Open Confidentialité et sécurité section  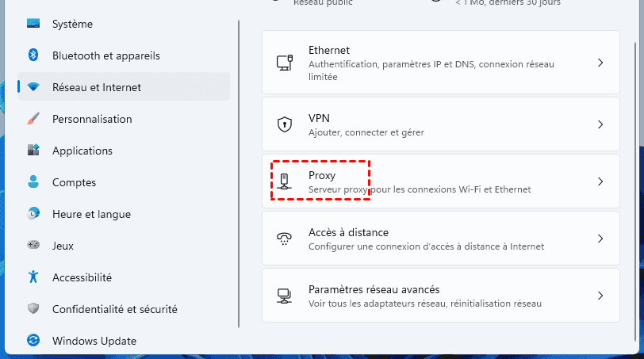pyautogui.click(x=114, y=309)
